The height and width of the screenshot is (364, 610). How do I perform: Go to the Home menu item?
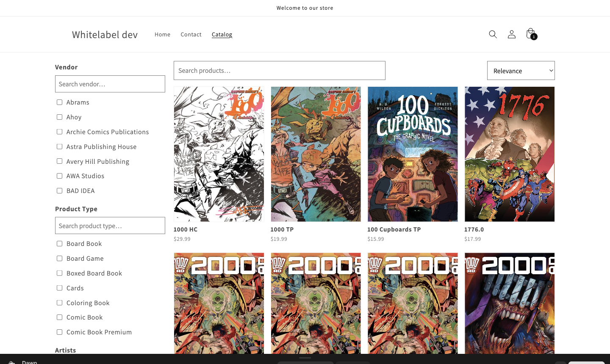(x=162, y=34)
